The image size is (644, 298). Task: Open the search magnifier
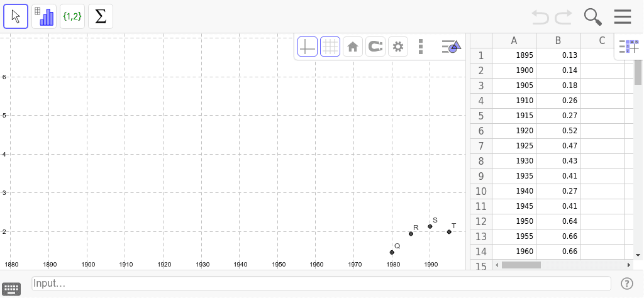[592, 17]
